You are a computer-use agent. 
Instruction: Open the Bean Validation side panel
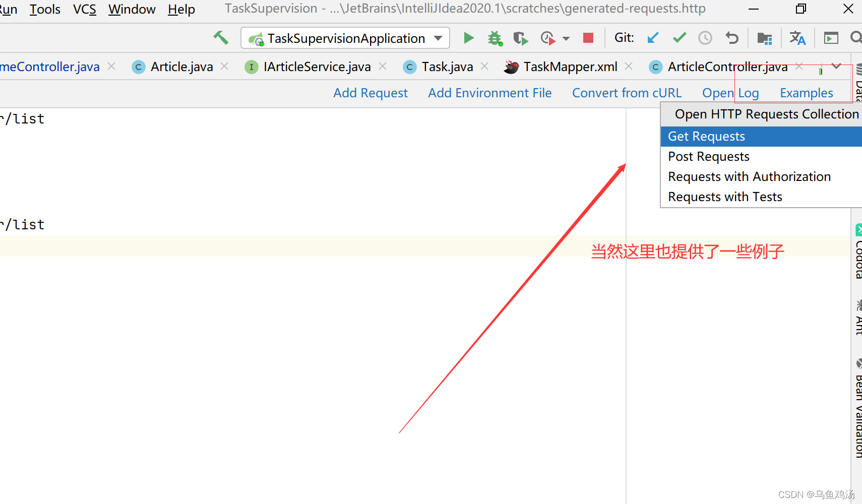858,408
